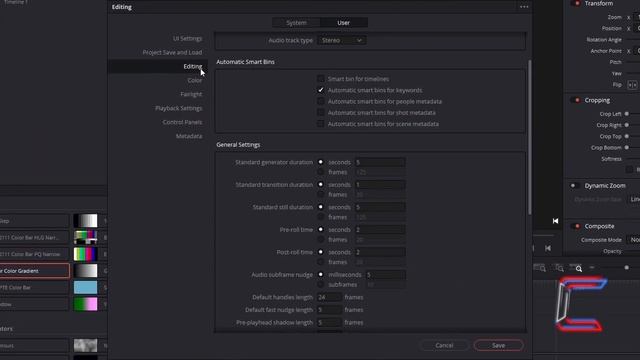Click the Default fast nudge length field

(x=329, y=310)
